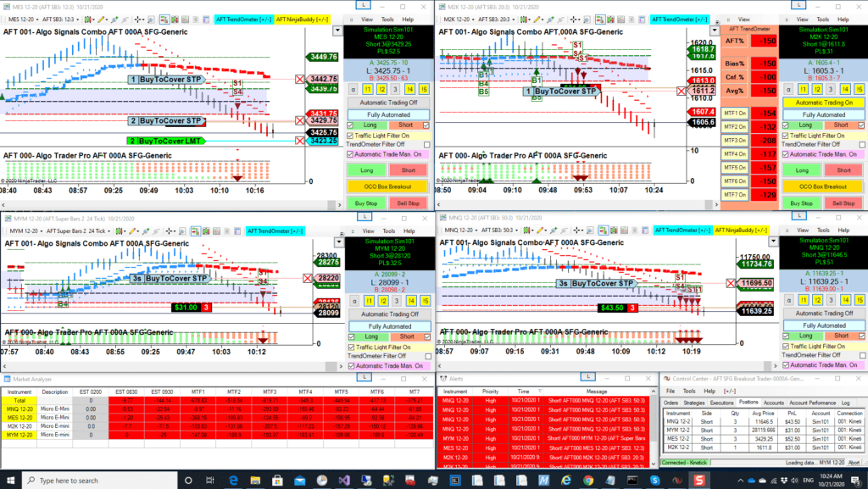Enable crosshair tool in MES chart toolbar
Screen dimensions: 868x489
click(137, 19)
